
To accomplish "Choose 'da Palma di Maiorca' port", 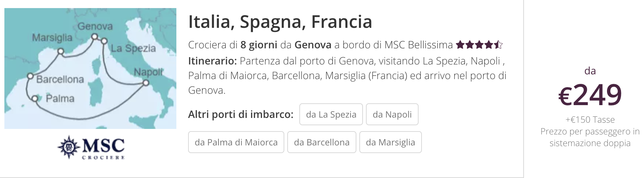I will [236, 142].
